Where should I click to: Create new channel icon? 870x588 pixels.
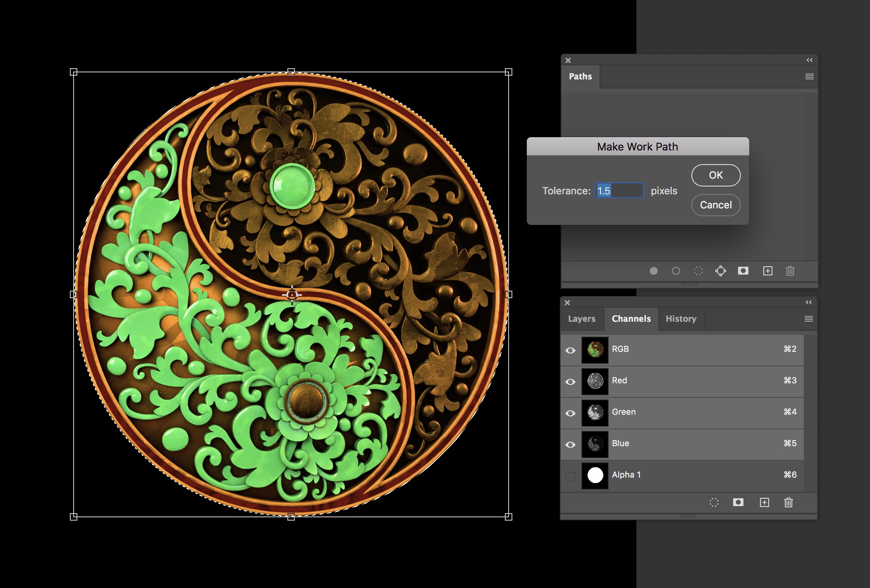click(x=764, y=502)
